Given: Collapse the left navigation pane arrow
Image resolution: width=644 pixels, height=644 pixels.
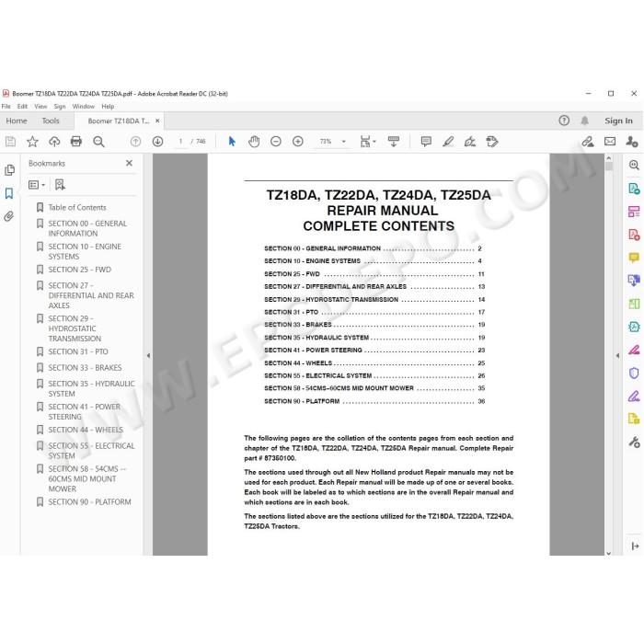Looking at the screenshot, I should coord(148,356).
